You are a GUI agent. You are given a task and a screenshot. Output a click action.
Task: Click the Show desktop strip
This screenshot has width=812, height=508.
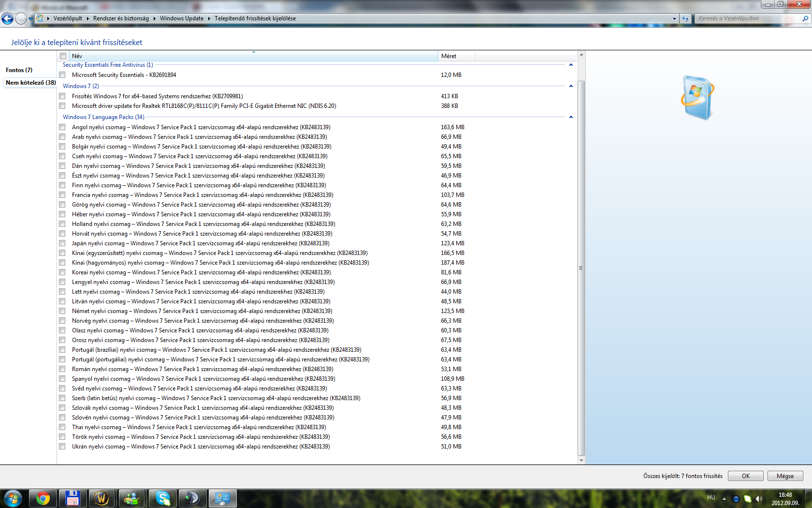(809, 499)
